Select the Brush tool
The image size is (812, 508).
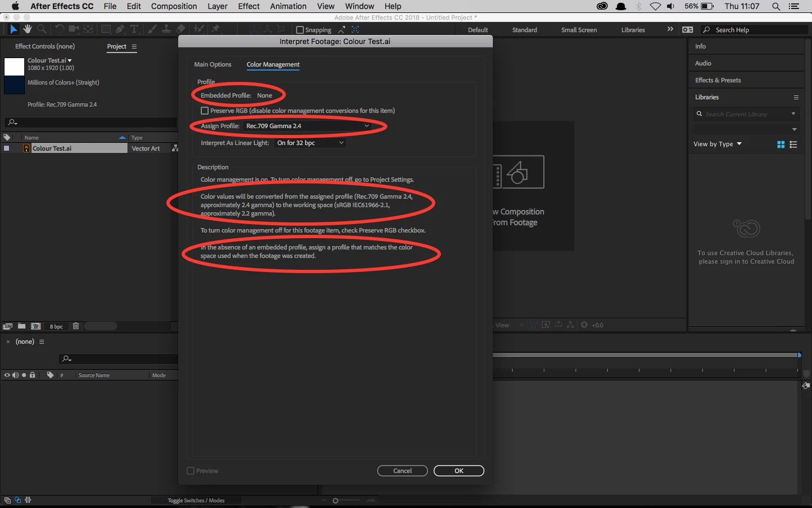[x=152, y=29]
